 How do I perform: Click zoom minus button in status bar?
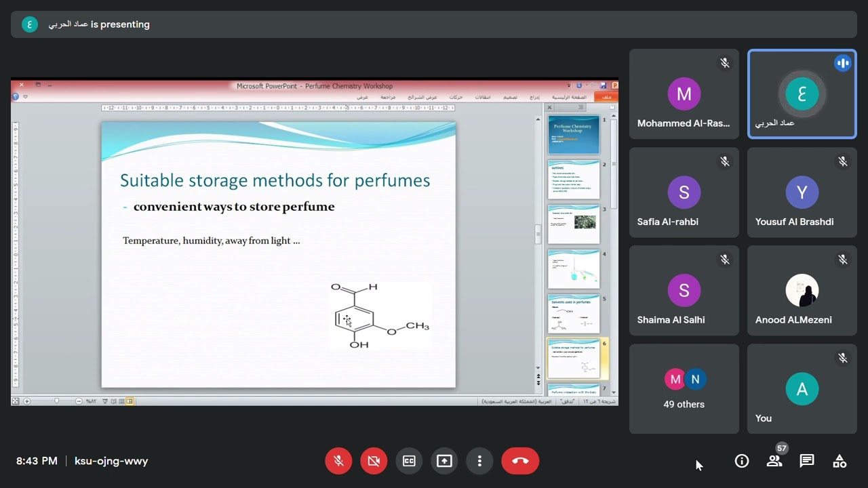(x=79, y=401)
